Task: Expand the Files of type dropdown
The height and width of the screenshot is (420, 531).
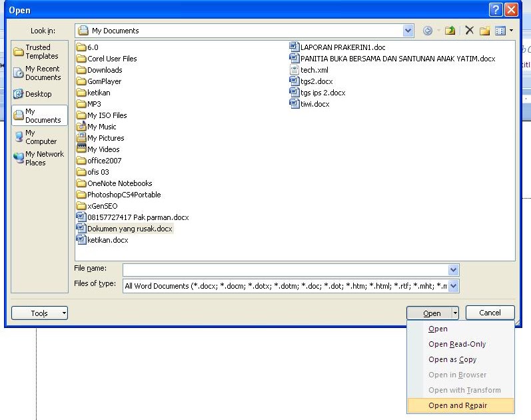Action: [454, 286]
